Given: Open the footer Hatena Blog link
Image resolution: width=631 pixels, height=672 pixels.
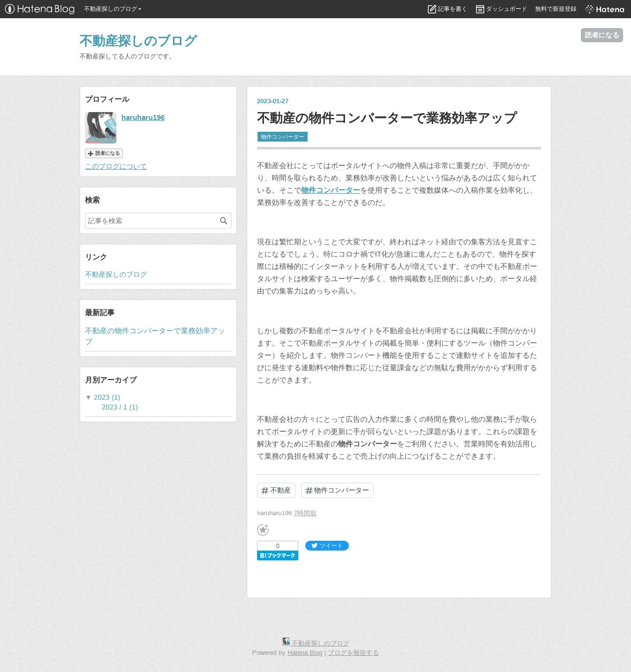Looking at the screenshot, I should [305, 652].
